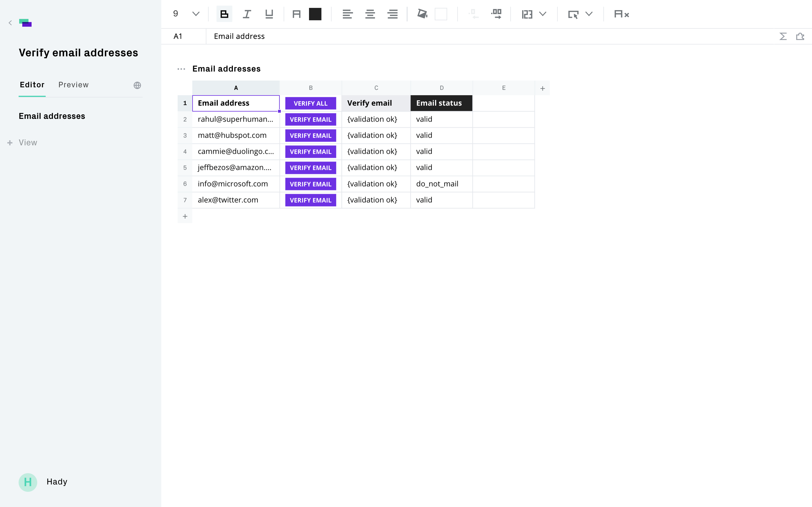Image resolution: width=812 pixels, height=507 pixels.
Task: Toggle underline text formatting
Action: click(269, 14)
